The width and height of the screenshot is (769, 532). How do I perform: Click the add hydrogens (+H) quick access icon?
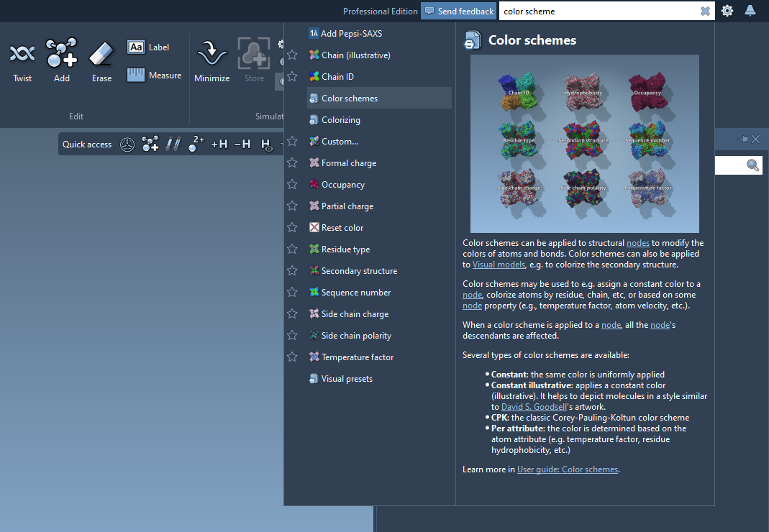pyautogui.click(x=219, y=145)
